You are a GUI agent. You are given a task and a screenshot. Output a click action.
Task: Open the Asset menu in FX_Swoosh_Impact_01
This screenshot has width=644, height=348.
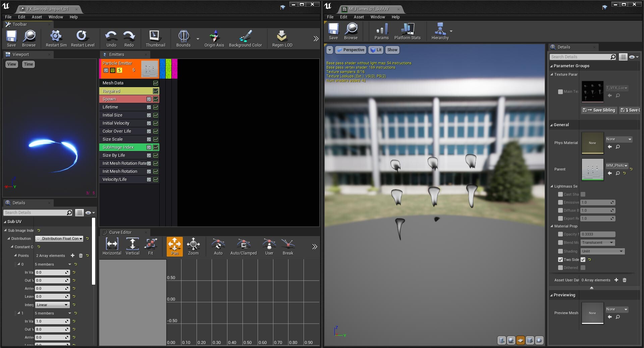pyautogui.click(x=37, y=17)
